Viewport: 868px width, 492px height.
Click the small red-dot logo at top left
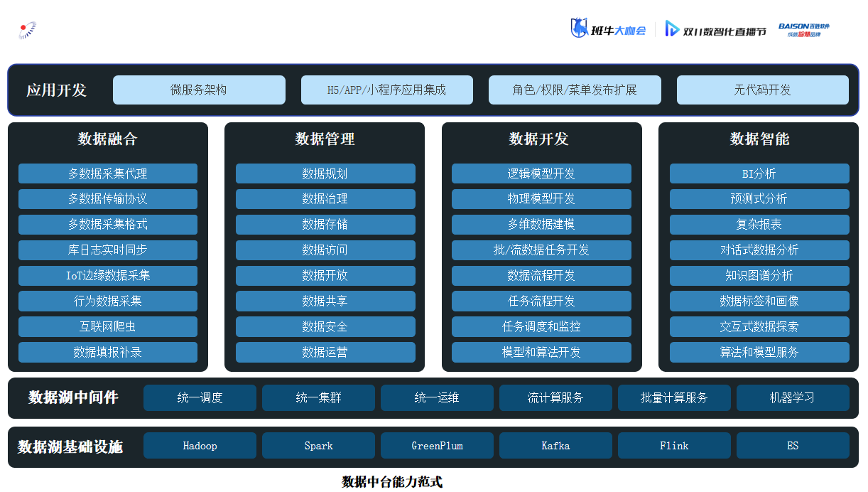[x=27, y=30]
